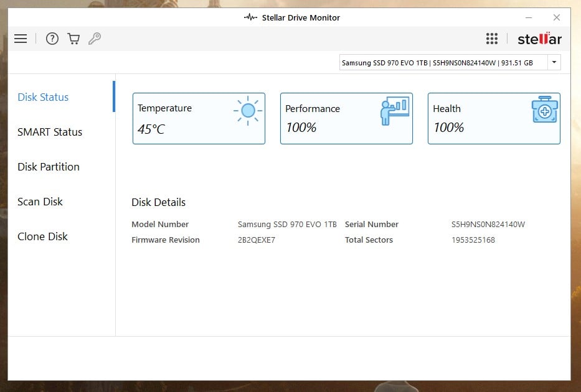Go to the Disk Partition section

[49, 167]
